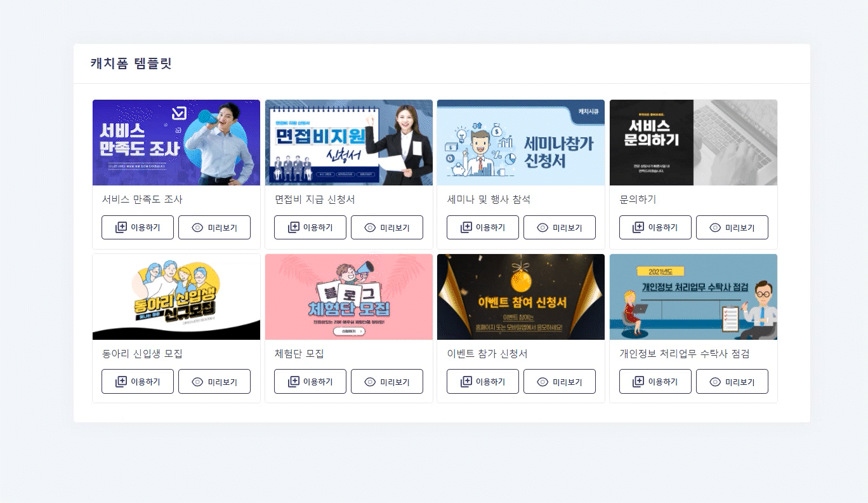The image size is (868, 503).
Task: Use the 동아리 신입생 모집 template (이용하기)
Action: [x=138, y=382]
